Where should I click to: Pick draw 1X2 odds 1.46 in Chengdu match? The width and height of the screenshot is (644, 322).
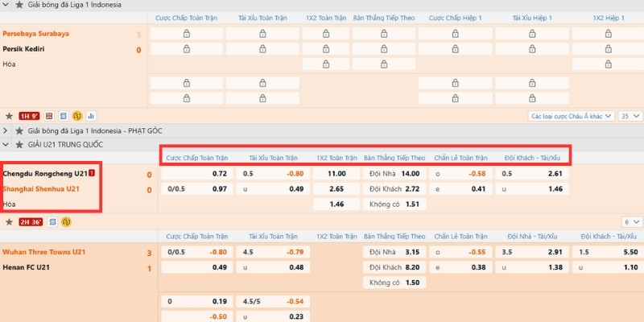[x=336, y=204]
